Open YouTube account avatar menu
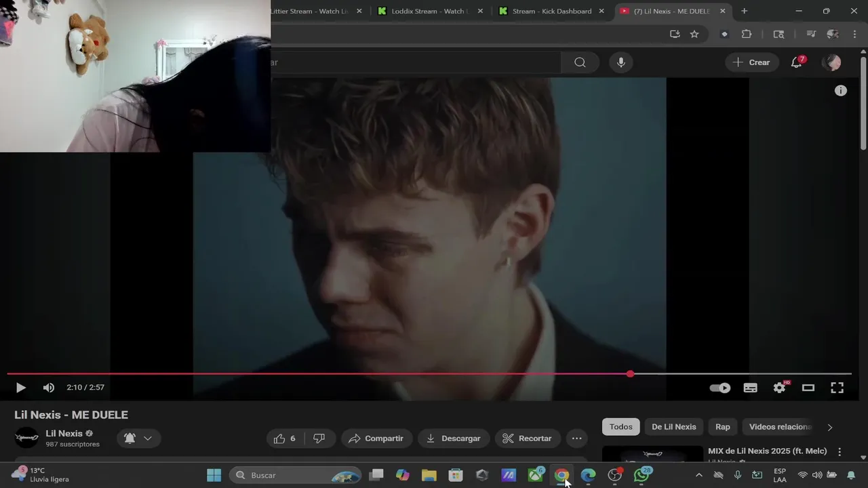Screen dimensions: 868x488 [831, 62]
